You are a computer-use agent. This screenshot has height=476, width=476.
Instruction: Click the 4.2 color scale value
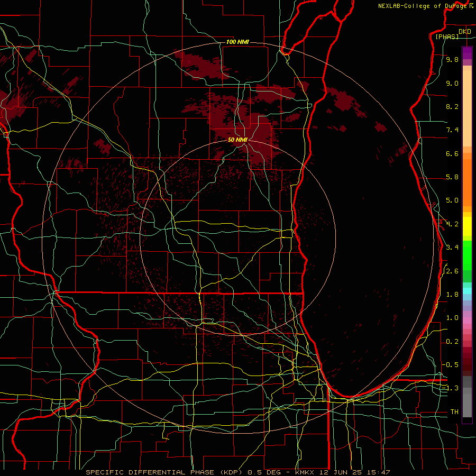(x=452, y=224)
